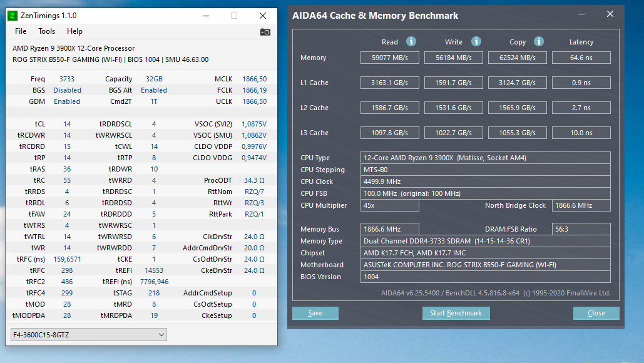Open the Tools menu in ZenTimings
Screen dimensions: 644x363
(46, 31)
